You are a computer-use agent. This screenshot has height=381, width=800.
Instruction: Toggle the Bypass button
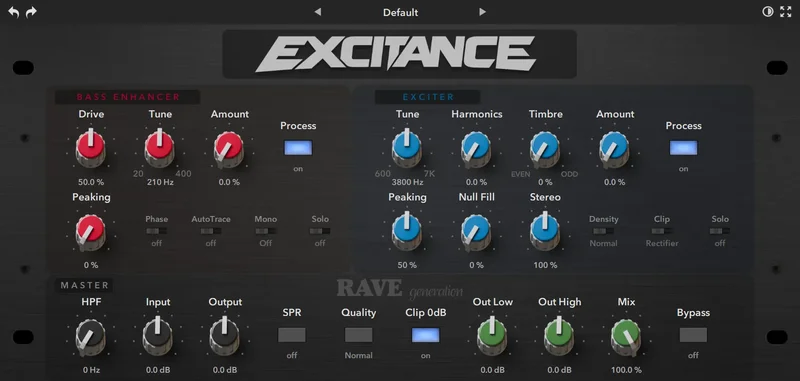tap(693, 335)
